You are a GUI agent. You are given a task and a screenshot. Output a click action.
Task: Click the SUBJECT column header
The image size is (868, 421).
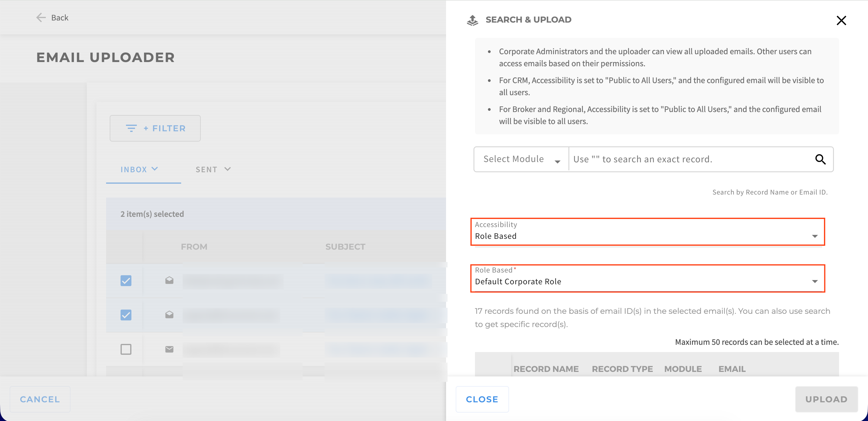345,247
